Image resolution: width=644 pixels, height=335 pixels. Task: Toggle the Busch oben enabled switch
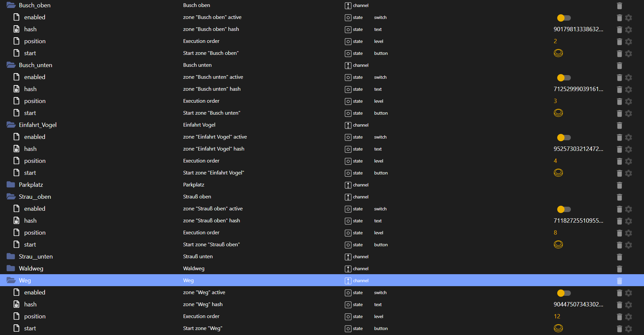[x=564, y=18]
